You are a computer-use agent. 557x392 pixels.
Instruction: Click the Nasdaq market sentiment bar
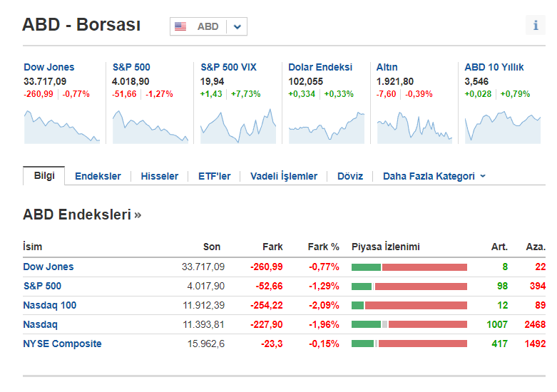(x=409, y=324)
